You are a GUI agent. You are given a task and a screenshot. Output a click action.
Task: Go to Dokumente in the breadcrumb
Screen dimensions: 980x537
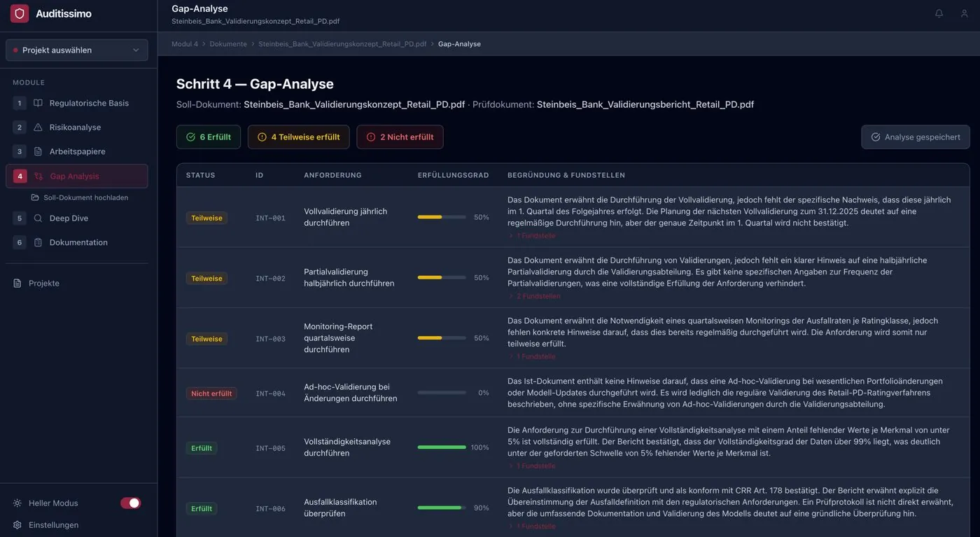point(228,44)
